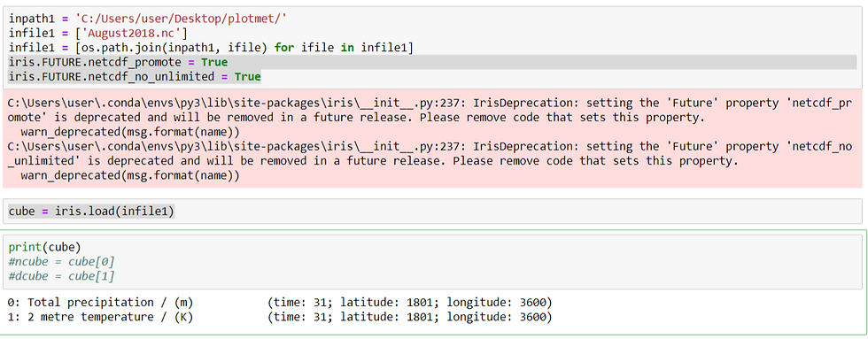The height and width of the screenshot is (339, 868).
Task: Click the first warn_deprecated(msg.format(name)) line
Action: (x=130, y=132)
